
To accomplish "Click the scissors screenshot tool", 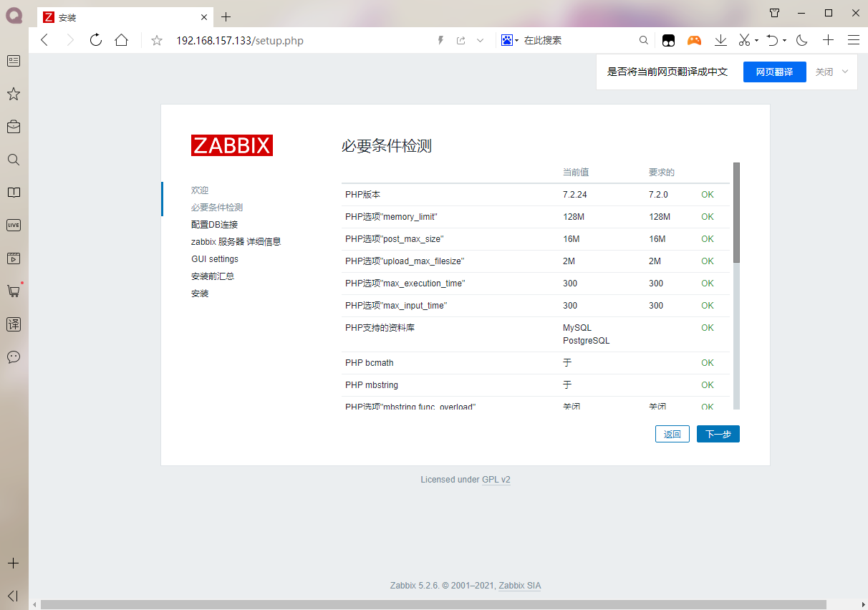I will [x=745, y=41].
